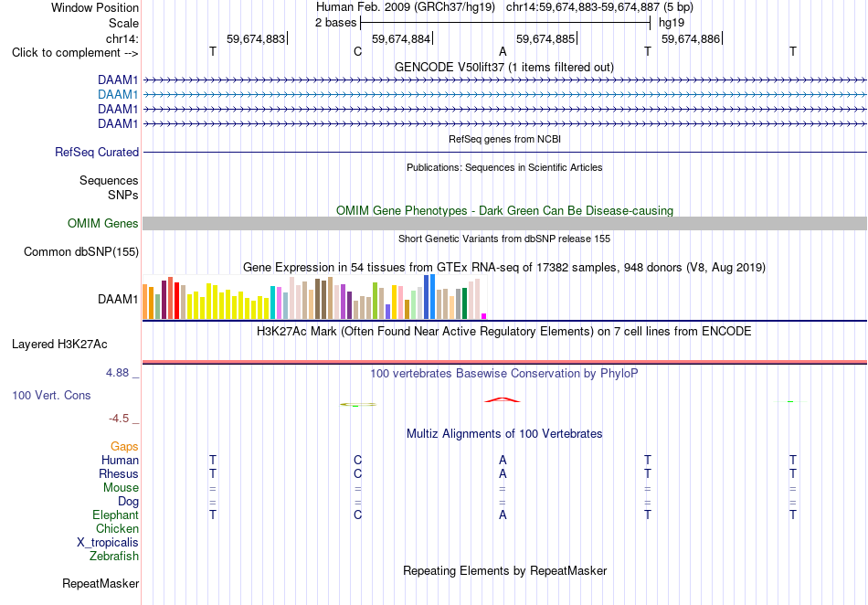The height and width of the screenshot is (605, 868).
Task: Click the -4.5 PhyloP lower scale value
Action: click(119, 418)
